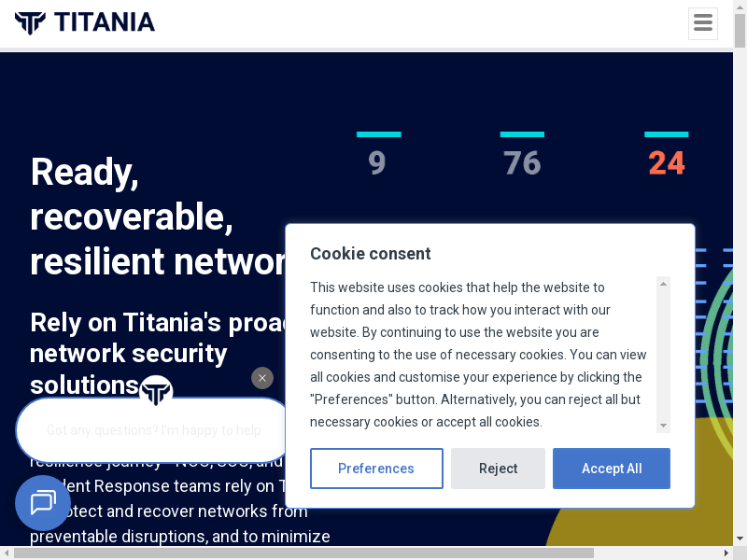The height and width of the screenshot is (560, 747).
Task: Click the Titania logo in the header
Action: click(85, 22)
